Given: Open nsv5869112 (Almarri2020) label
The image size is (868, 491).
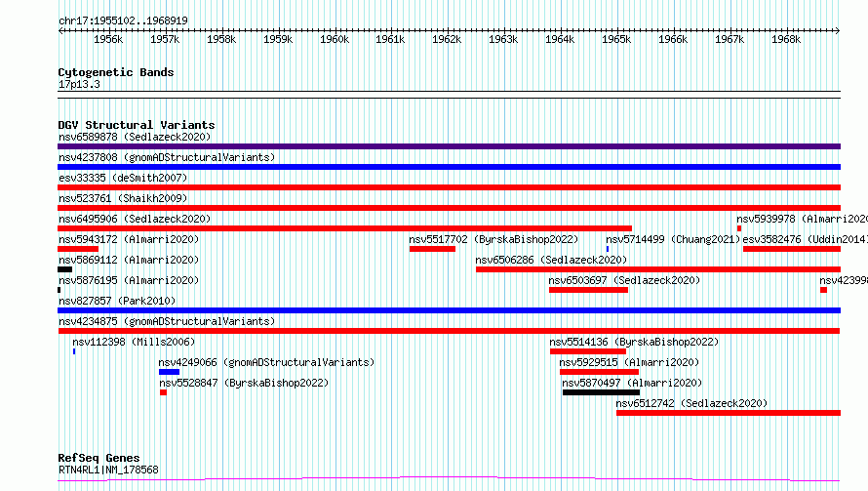Looking at the screenshot, I should tap(129, 260).
